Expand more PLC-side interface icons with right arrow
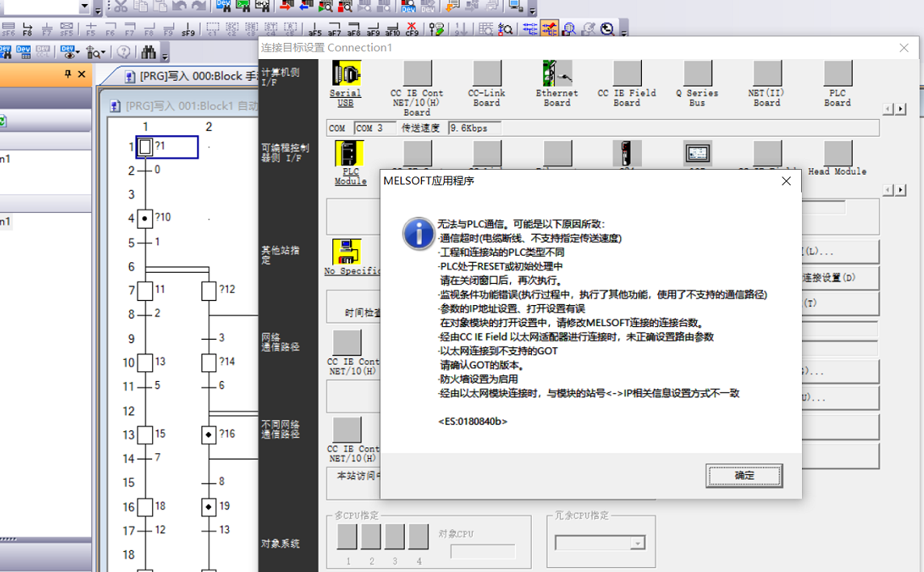Screen dimensions: 924x572 [x=900, y=189]
